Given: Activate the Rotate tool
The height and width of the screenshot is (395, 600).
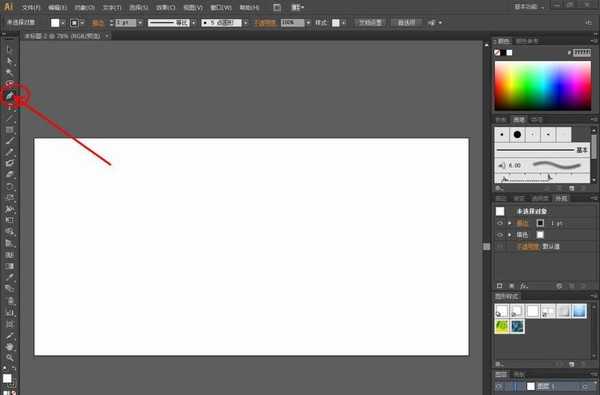Looking at the screenshot, I should 10,186.
